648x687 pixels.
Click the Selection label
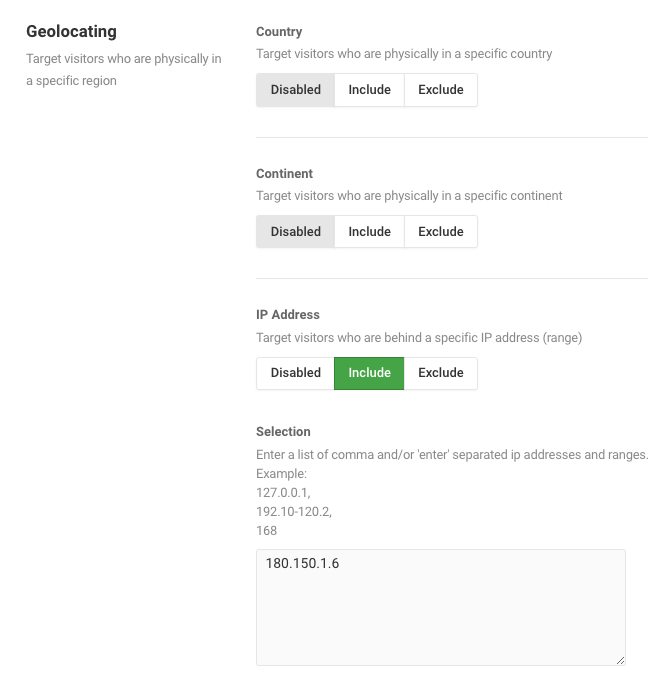283,432
